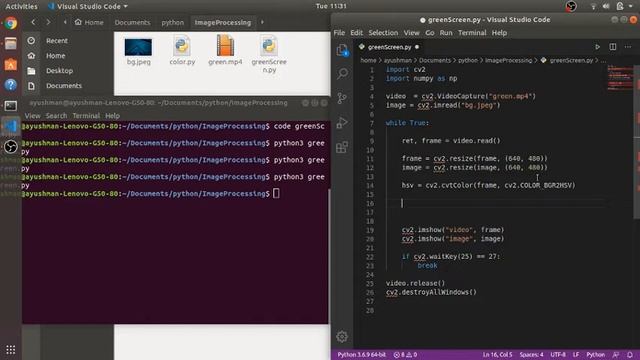Click ImageProcessing in Files path bar

click(223, 22)
